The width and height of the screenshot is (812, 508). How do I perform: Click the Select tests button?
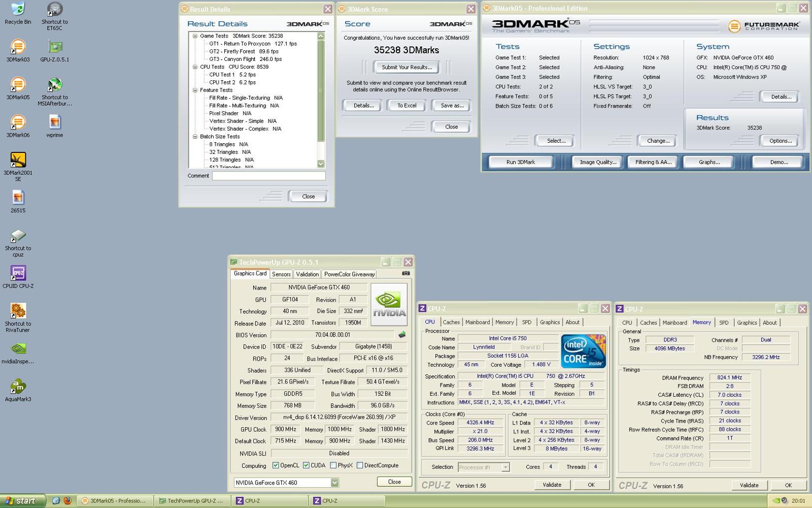point(556,141)
